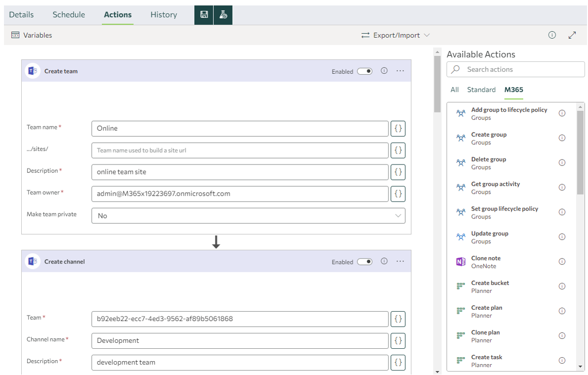Show All available actions
The image size is (588, 375).
coord(454,90)
